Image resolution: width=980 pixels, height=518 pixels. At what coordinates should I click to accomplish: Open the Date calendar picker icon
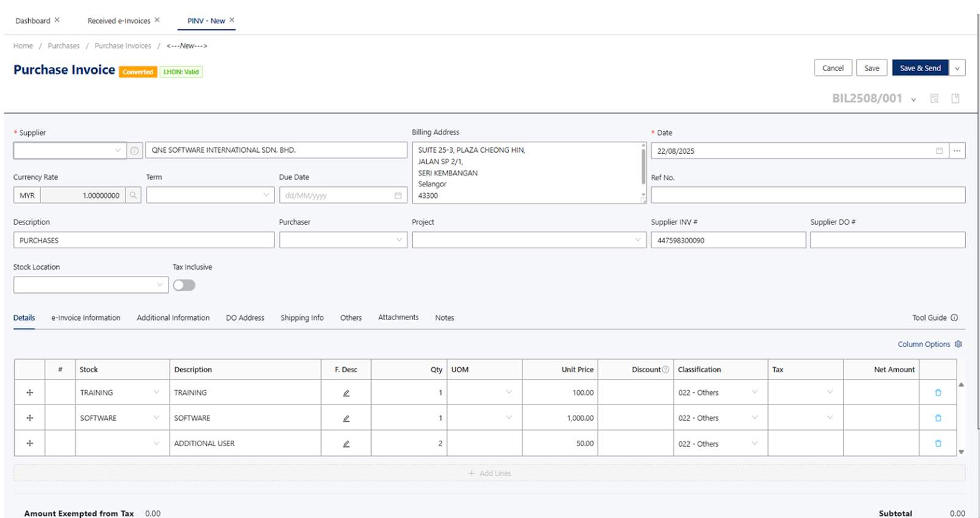939,151
